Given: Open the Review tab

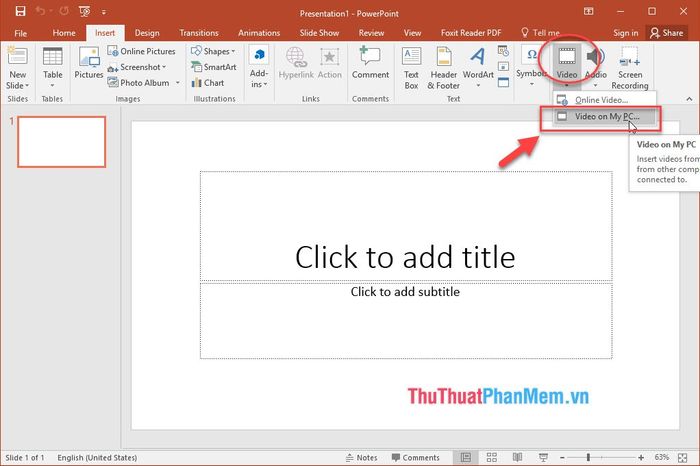Looking at the screenshot, I should click(371, 33).
